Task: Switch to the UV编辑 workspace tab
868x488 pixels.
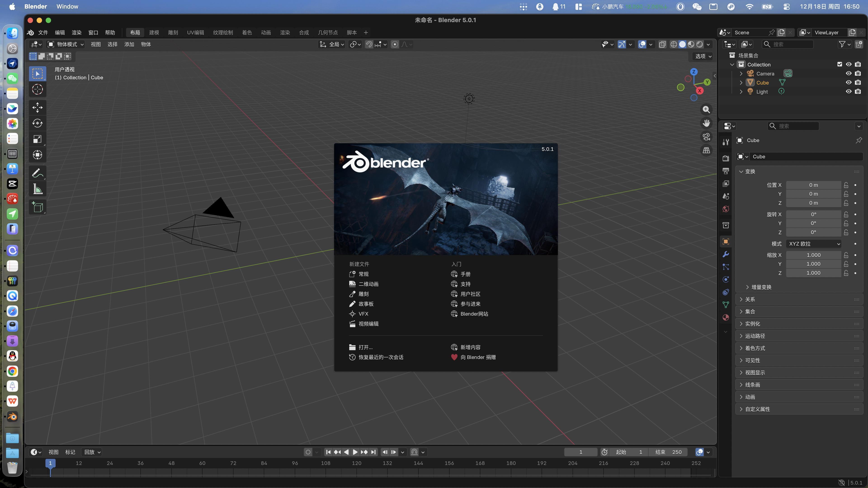Action: coord(196,33)
